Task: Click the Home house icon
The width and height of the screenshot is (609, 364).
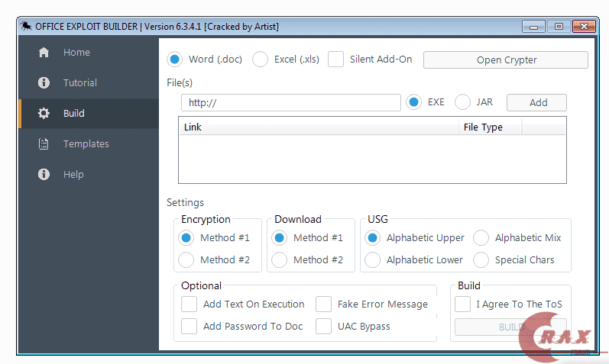Action: [44, 53]
